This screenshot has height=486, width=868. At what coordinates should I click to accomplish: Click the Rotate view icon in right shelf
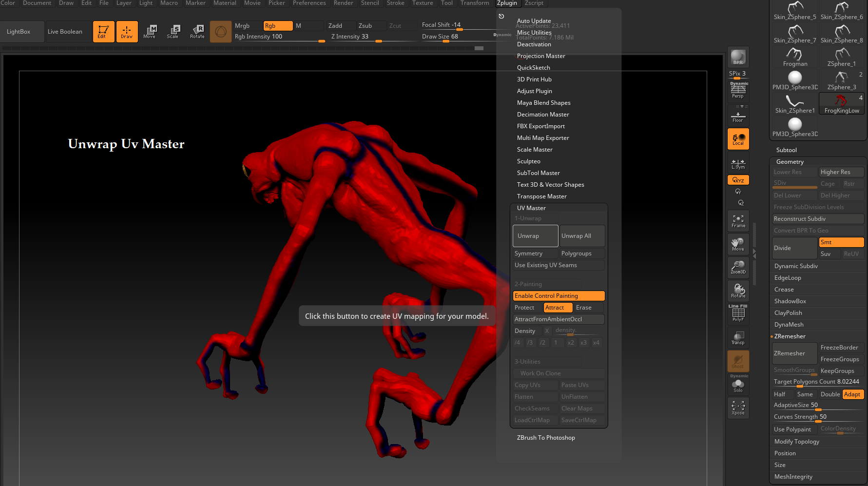[x=738, y=291]
